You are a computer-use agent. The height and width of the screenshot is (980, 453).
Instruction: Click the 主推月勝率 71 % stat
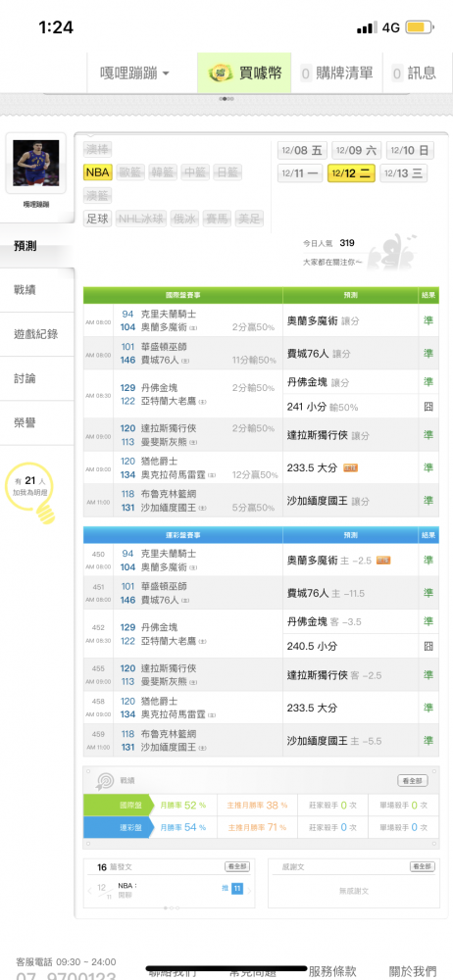tap(258, 827)
